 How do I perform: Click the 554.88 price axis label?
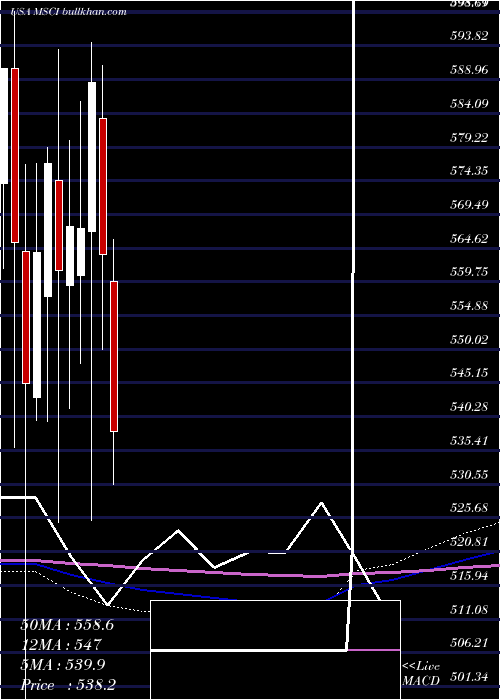[x=468, y=307]
